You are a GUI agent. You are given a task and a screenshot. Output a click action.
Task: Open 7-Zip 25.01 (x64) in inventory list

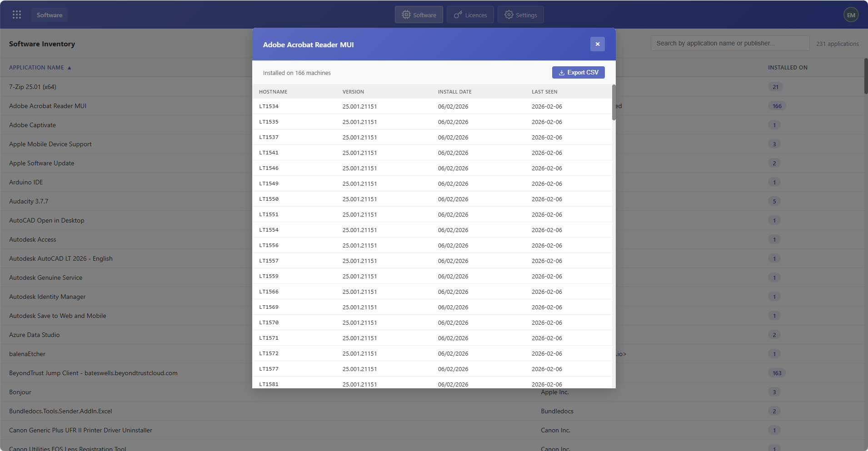click(33, 87)
